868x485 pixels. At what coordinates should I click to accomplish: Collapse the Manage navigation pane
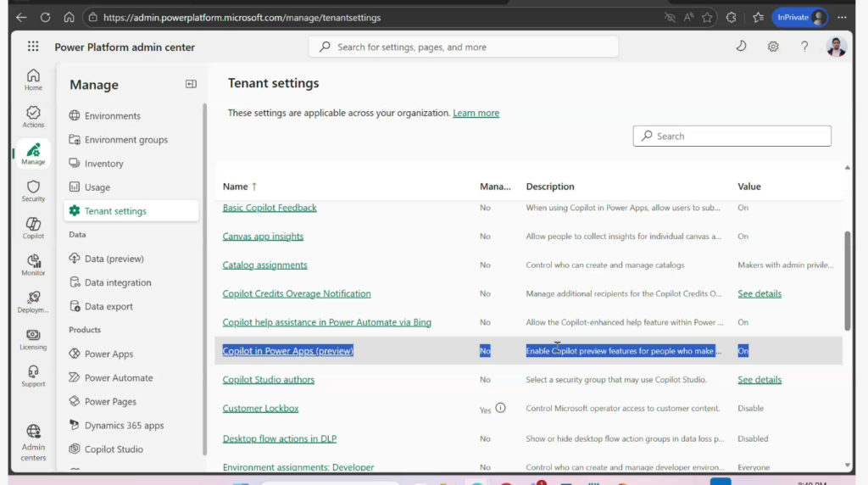191,84
